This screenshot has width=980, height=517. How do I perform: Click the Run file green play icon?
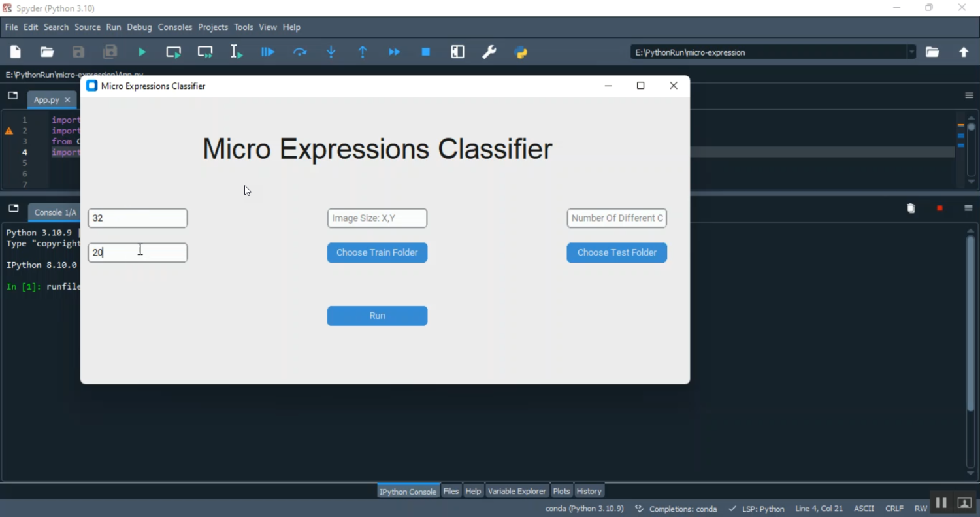tap(142, 52)
